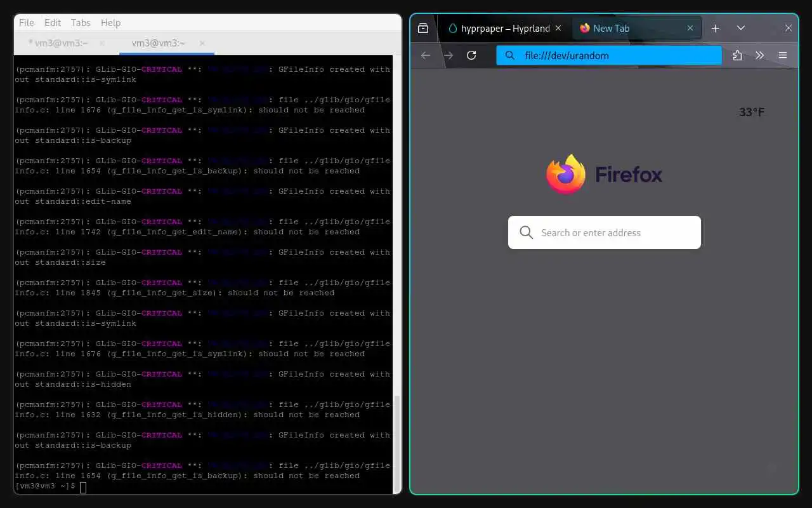Go forward in Firefox
This screenshot has height=508, width=812.
point(449,55)
